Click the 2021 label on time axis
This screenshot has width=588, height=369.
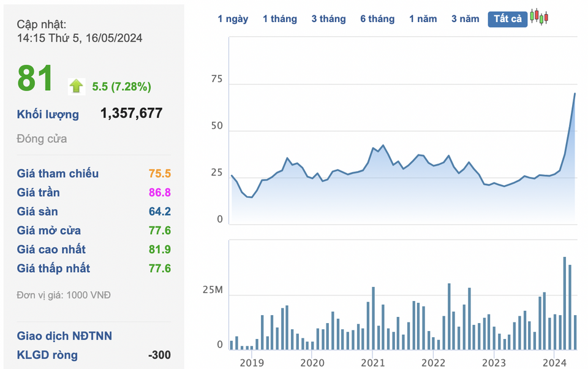[373, 363]
